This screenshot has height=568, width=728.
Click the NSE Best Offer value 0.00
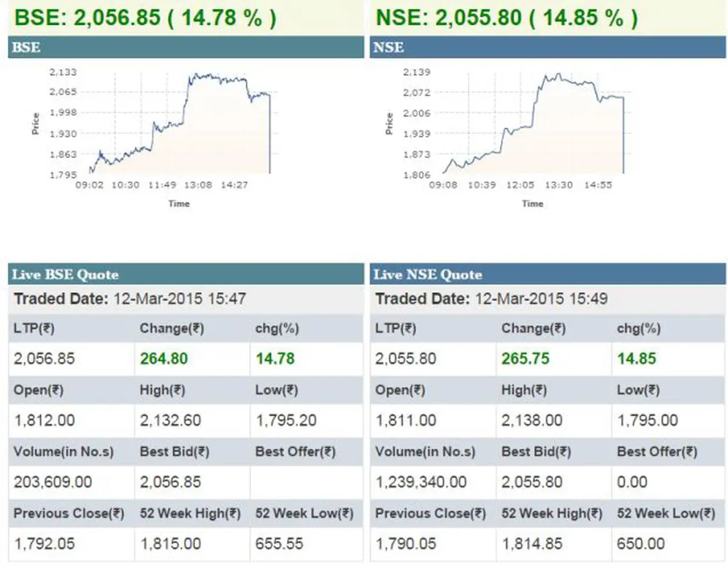pos(632,483)
